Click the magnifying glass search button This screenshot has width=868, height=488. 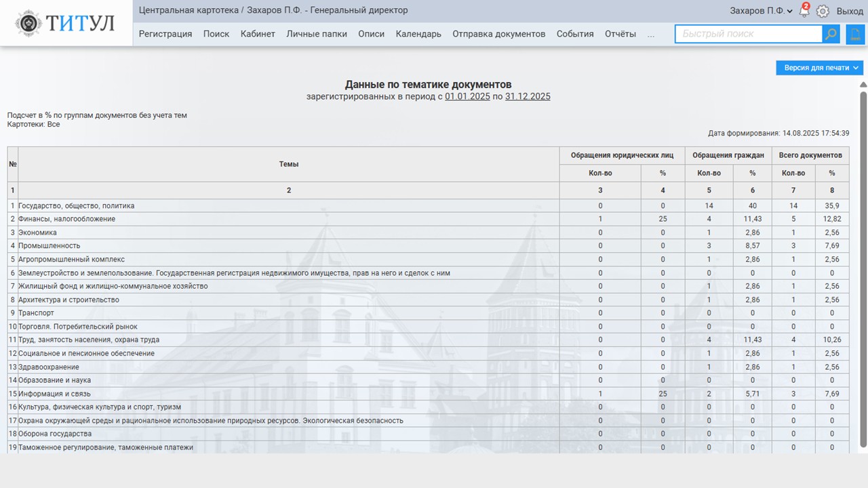(831, 34)
